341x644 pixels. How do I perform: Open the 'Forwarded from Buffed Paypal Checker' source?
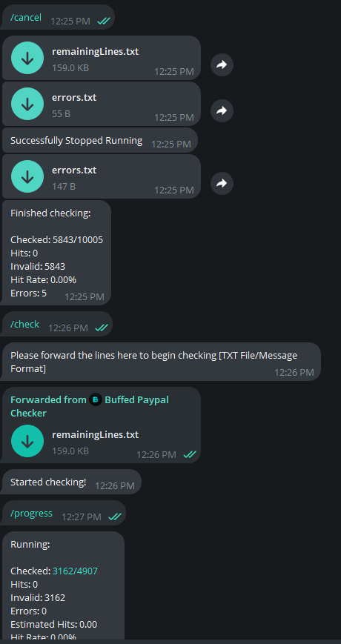tap(90, 406)
